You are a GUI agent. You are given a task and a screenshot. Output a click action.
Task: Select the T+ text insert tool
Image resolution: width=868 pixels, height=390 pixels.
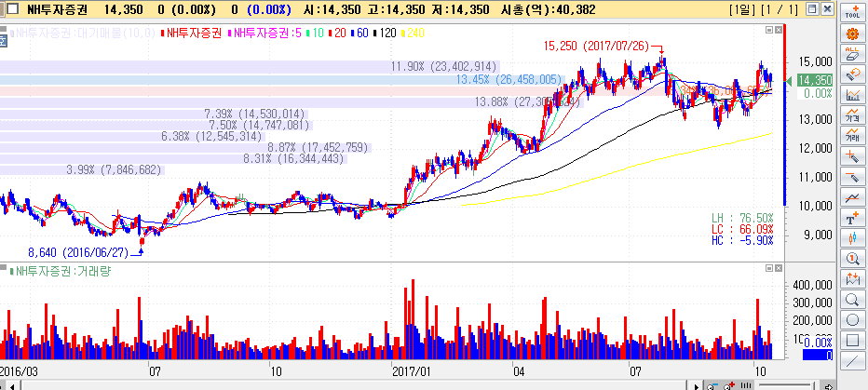[852, 218]
